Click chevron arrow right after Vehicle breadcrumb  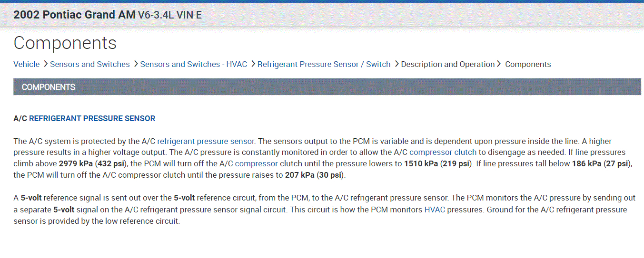[45, 64]
